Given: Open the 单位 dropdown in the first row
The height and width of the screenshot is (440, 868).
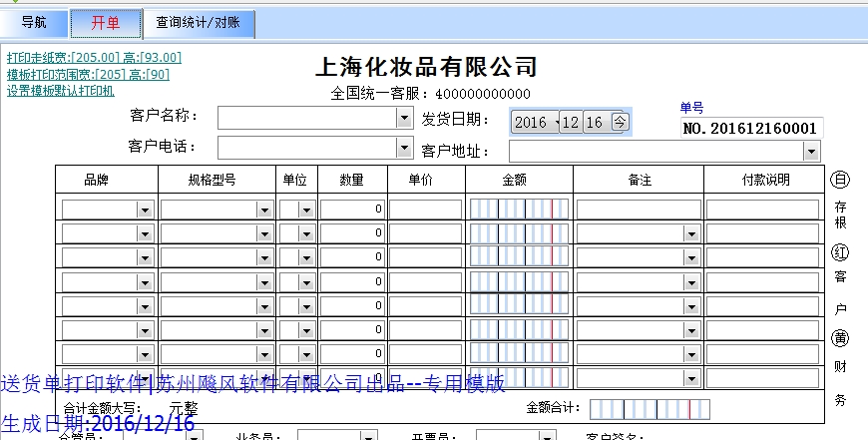Looking at the screenshot, I should click(x=306, y=210).
